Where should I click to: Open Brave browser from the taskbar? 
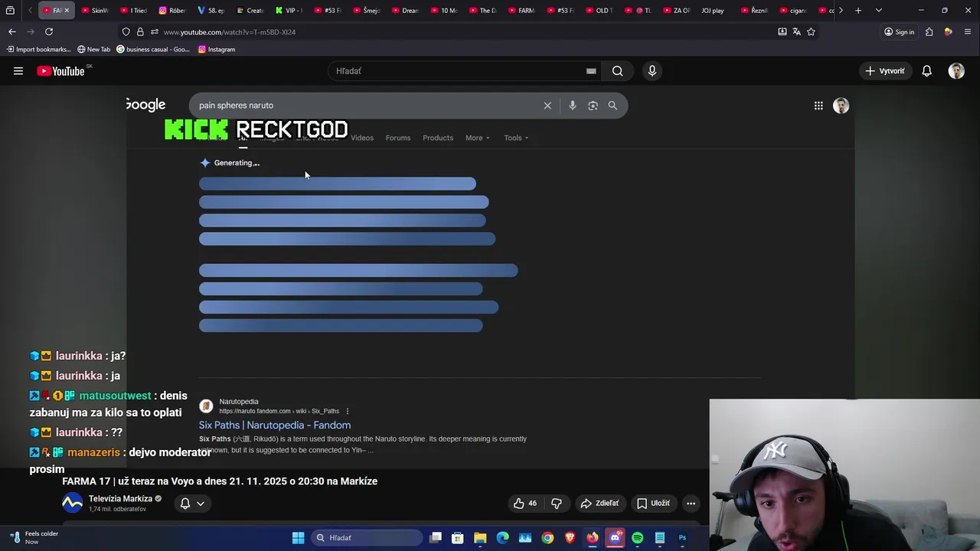pyautogui.click(x=570, y=538)
